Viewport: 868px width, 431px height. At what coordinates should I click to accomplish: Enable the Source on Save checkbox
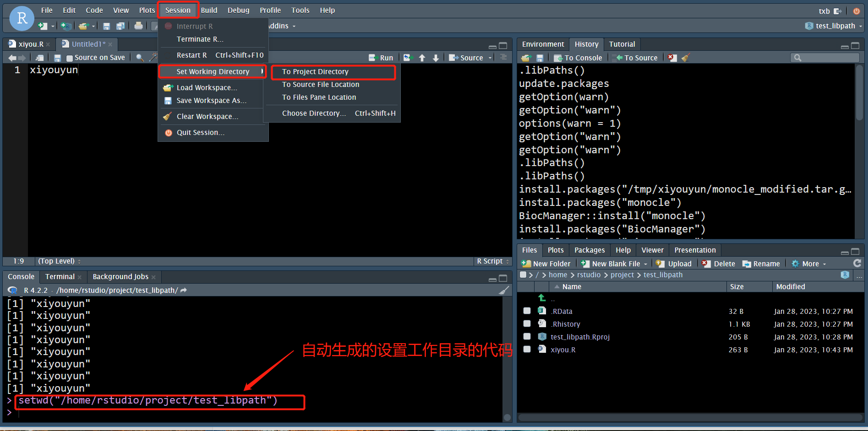[x=69, y=57]
